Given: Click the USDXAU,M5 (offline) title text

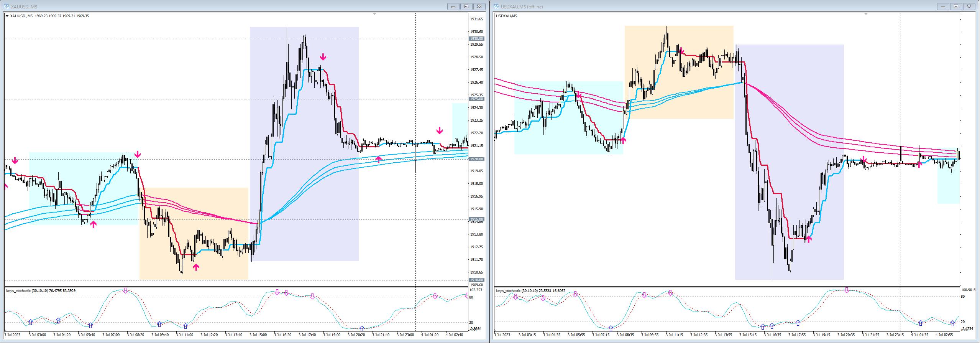Looking at the screenshot, I should tap(522, 7).
